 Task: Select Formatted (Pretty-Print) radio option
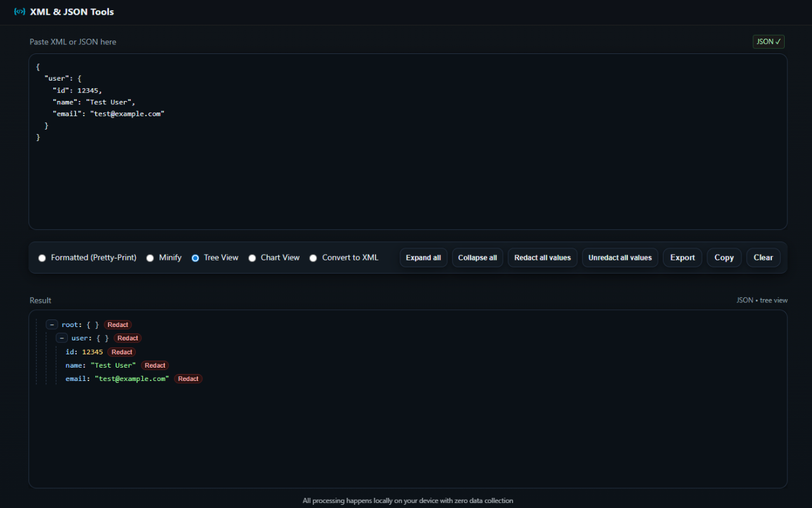[x=42, y=258]
